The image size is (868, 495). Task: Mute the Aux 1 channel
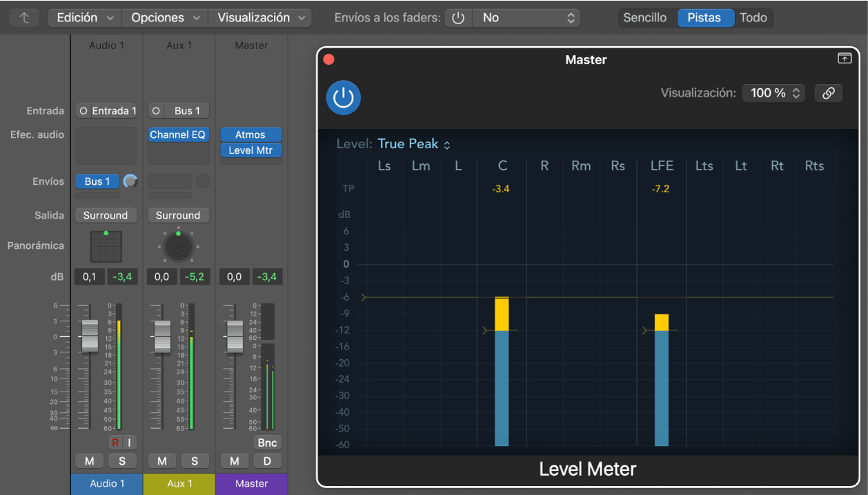[162, 461]
